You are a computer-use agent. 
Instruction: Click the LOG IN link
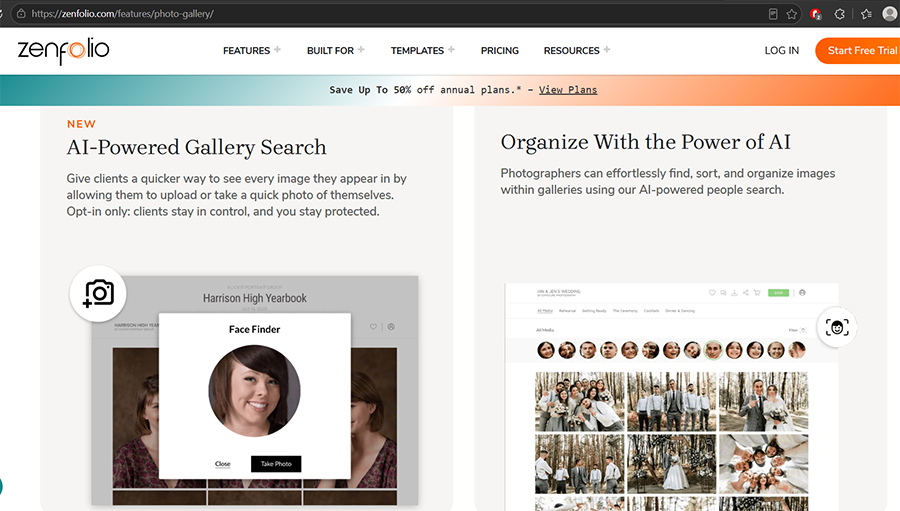click(x=781, y=51)
